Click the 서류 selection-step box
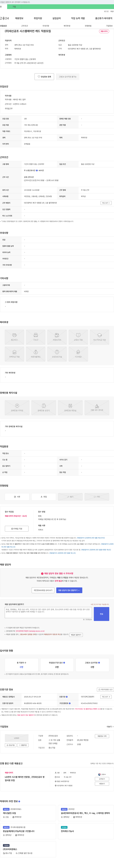Screen dimensions: 114x868 (x=17, y=497)
